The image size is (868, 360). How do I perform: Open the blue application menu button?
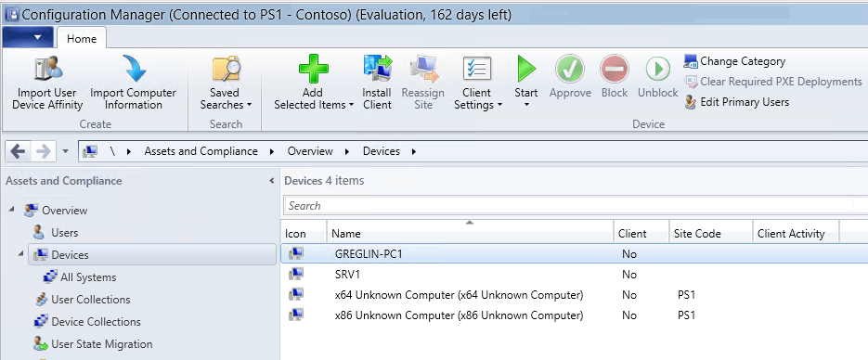pyautogui.click(x=28, y=38)
